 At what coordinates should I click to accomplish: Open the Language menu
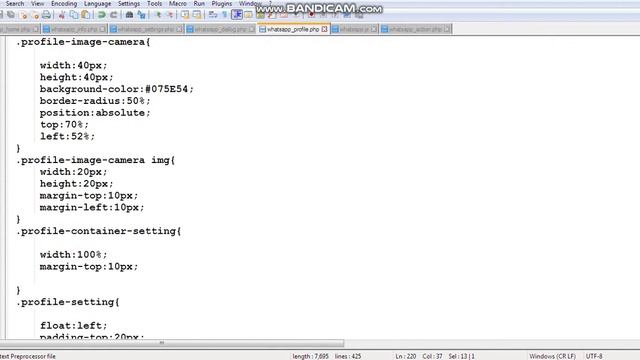pos(98,4)
